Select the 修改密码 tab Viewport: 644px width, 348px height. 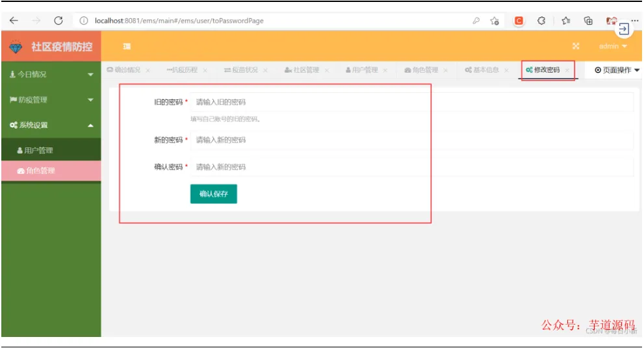(x=543, y=69)
